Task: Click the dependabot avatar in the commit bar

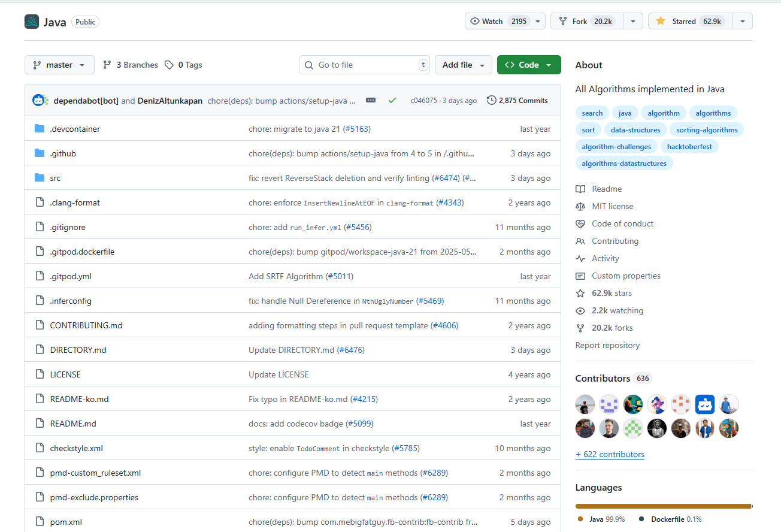Action: tap(40, 101)
